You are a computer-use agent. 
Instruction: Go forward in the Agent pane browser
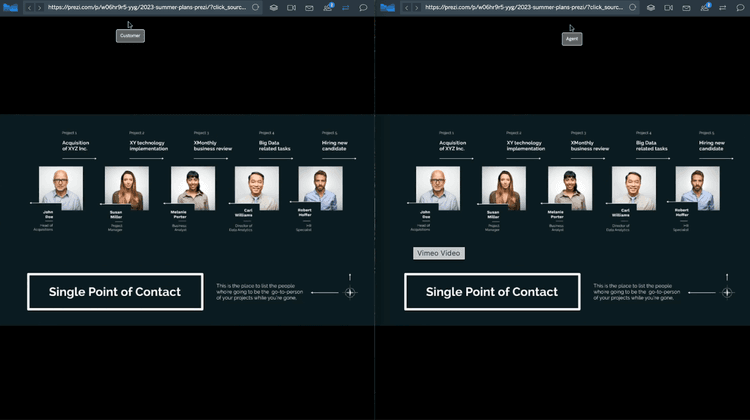point(416,7)
